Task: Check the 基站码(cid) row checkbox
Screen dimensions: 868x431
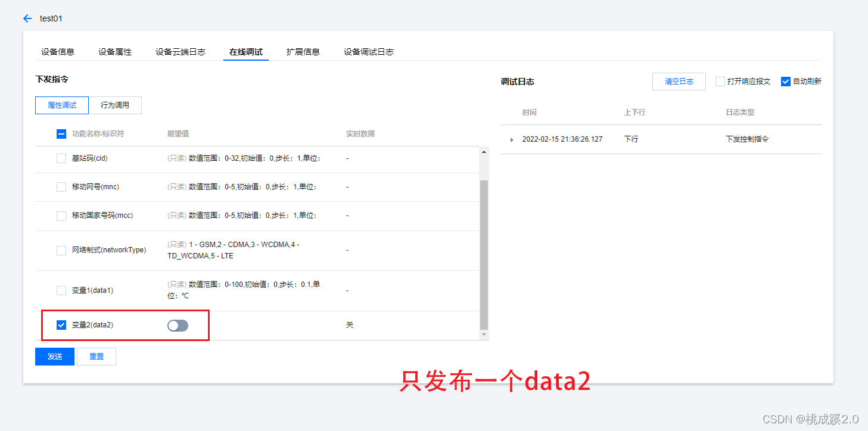Action: tap(61, 158)
